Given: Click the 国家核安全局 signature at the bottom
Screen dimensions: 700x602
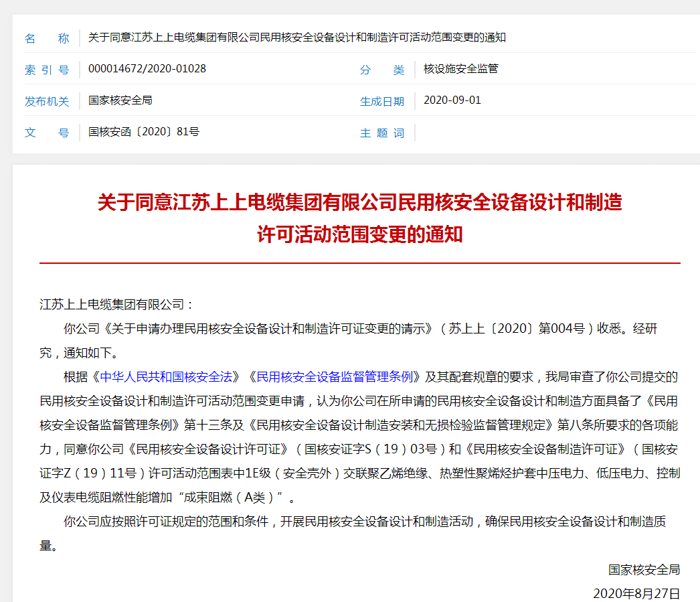Looking at the screenshot, I should [x=644, y=569].
